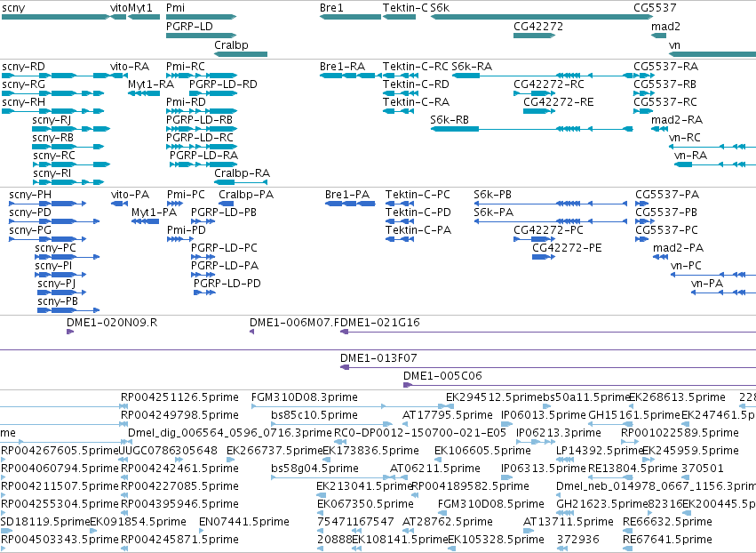
Task: Select protein scny-PH
Action: point(30,195)
